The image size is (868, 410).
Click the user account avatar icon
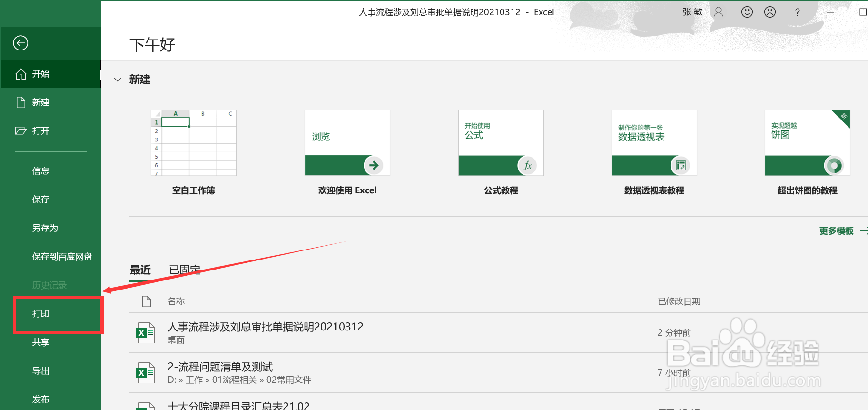coord(719,12)
